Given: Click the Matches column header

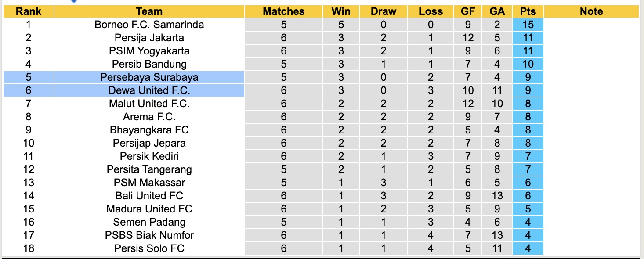Looking at the screenshot, I should [283, 11].
